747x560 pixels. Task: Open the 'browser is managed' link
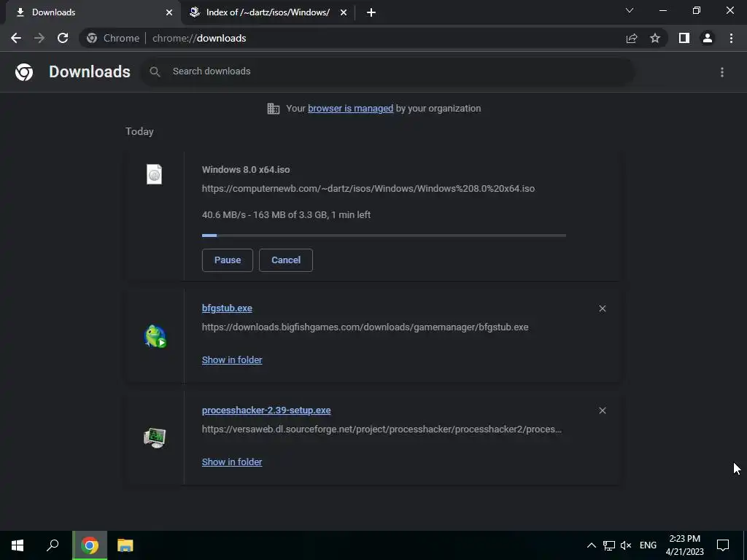[x=351, y=108]
